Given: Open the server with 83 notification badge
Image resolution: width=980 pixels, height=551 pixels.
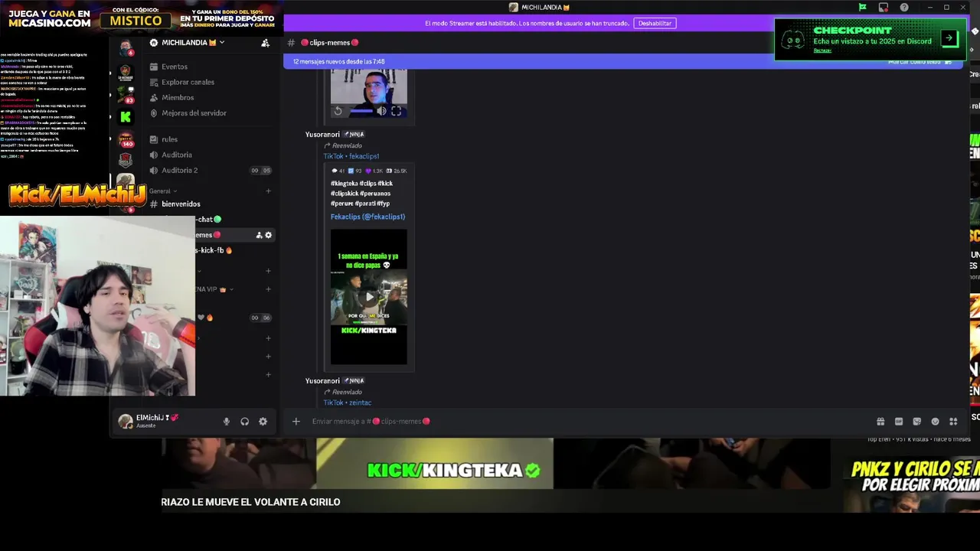Looking at the screenshot, I should (x=126, y=94).
